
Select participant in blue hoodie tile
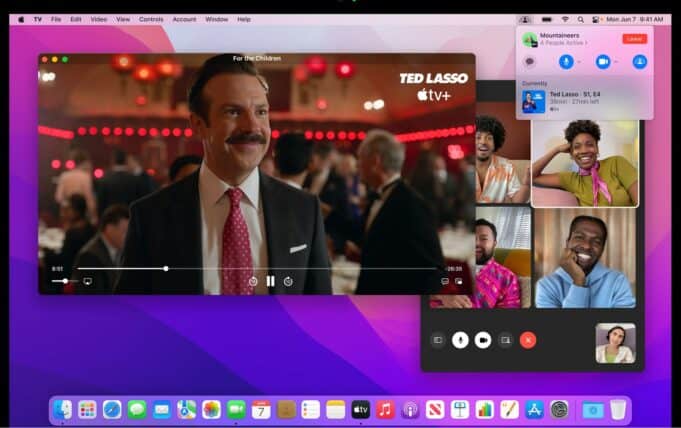pyautogui.click(x=585, y=258)
